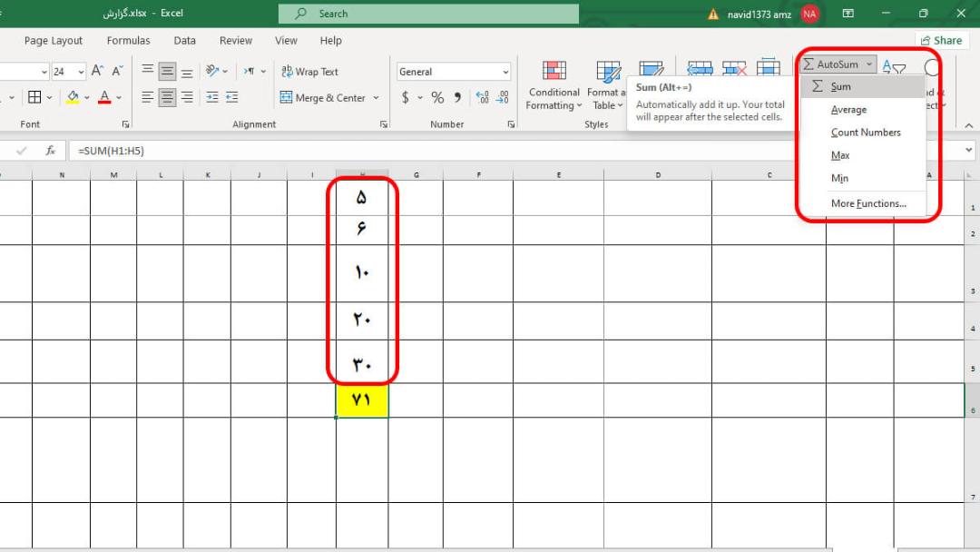Viewport: 980px width, 552px height.
Task: Toggle Center horizontal alignment
Action: (x=167, y=97)
